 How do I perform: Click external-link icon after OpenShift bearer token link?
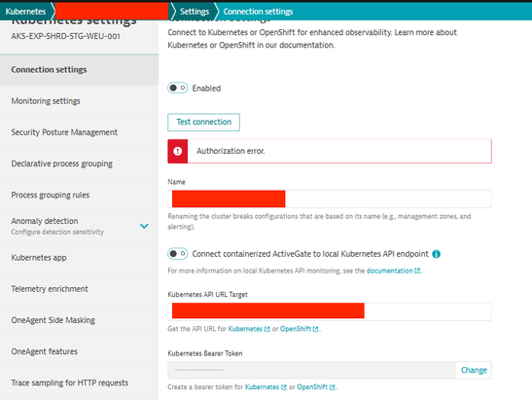coord(333,387)
